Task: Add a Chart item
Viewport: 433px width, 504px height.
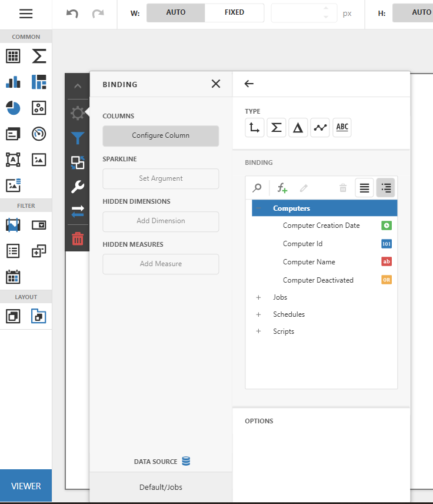Action: point(13,82)
